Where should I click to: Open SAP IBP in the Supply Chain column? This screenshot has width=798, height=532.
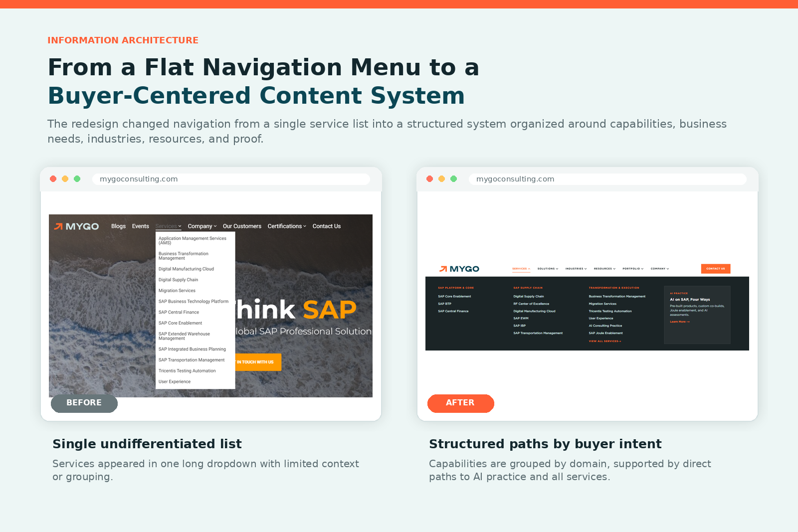click(x=519, y=326)
